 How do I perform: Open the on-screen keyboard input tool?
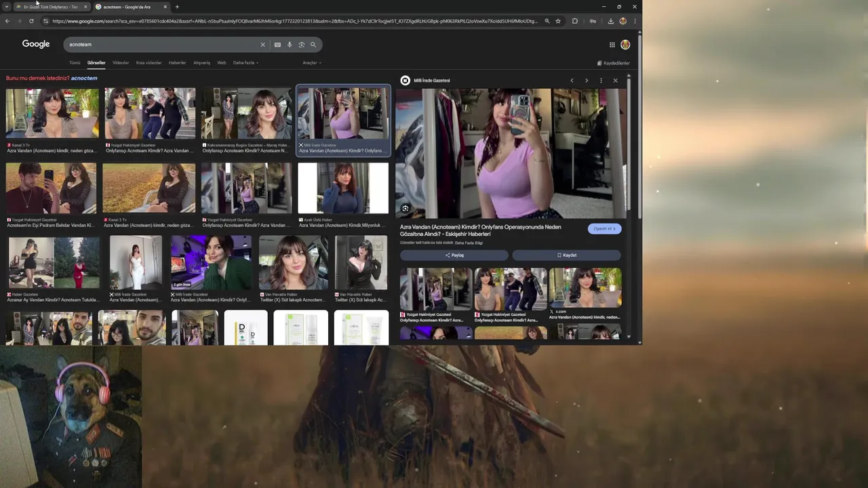(277, 45)
